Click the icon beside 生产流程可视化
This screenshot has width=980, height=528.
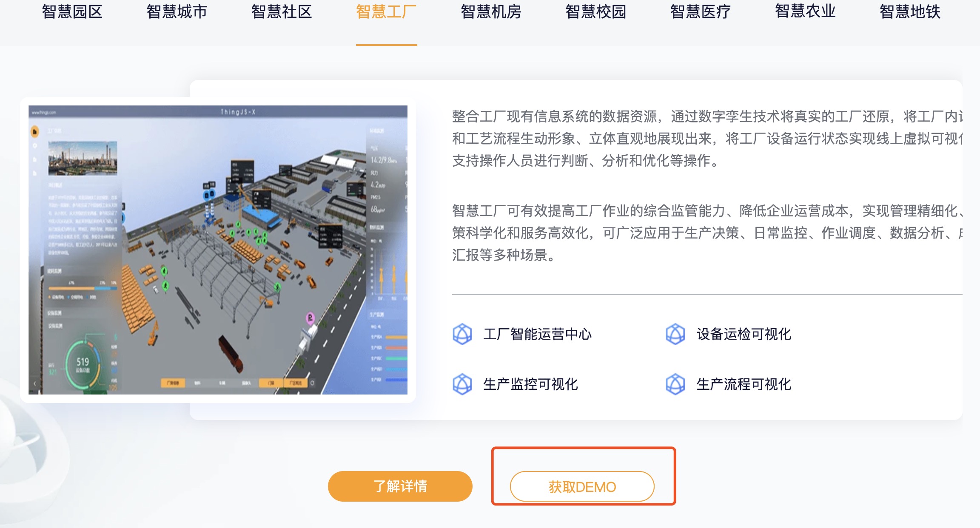coord(675,384)
